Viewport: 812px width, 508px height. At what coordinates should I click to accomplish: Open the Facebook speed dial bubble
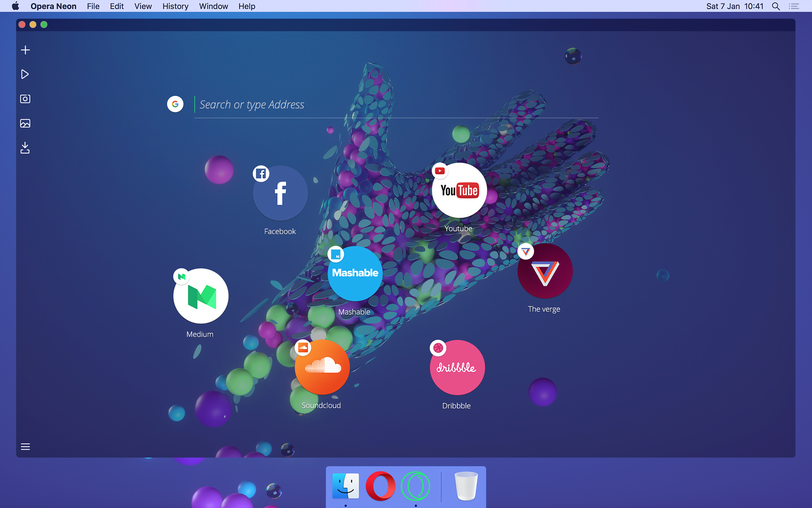coord(280,193)
